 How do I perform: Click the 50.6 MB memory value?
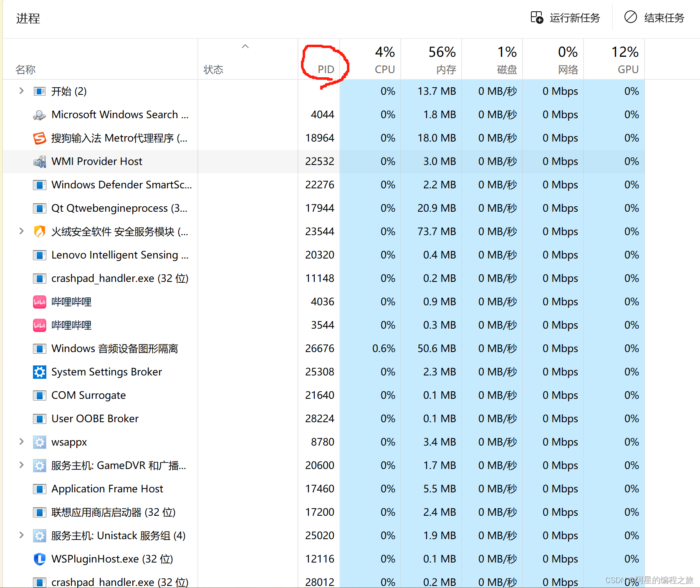tap(437, 349)
